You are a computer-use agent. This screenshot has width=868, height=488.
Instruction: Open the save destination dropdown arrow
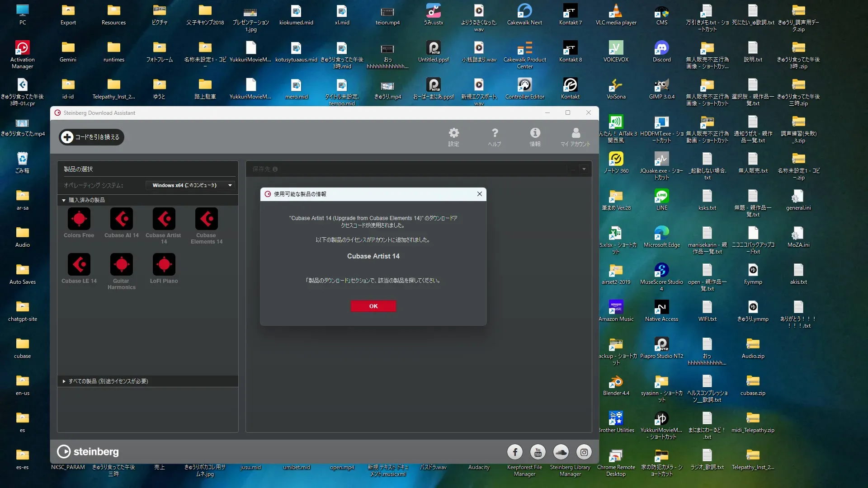[584, 169]
